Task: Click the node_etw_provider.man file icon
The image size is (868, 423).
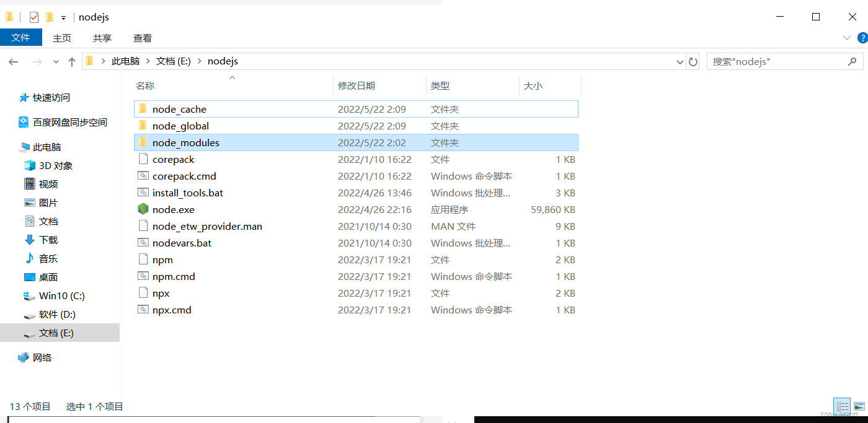Action: [x=143, y=226]
